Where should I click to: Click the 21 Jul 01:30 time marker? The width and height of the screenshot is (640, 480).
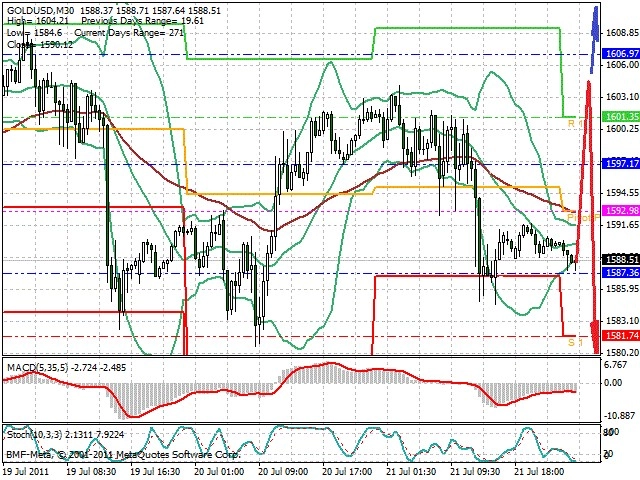coord(412,472)
